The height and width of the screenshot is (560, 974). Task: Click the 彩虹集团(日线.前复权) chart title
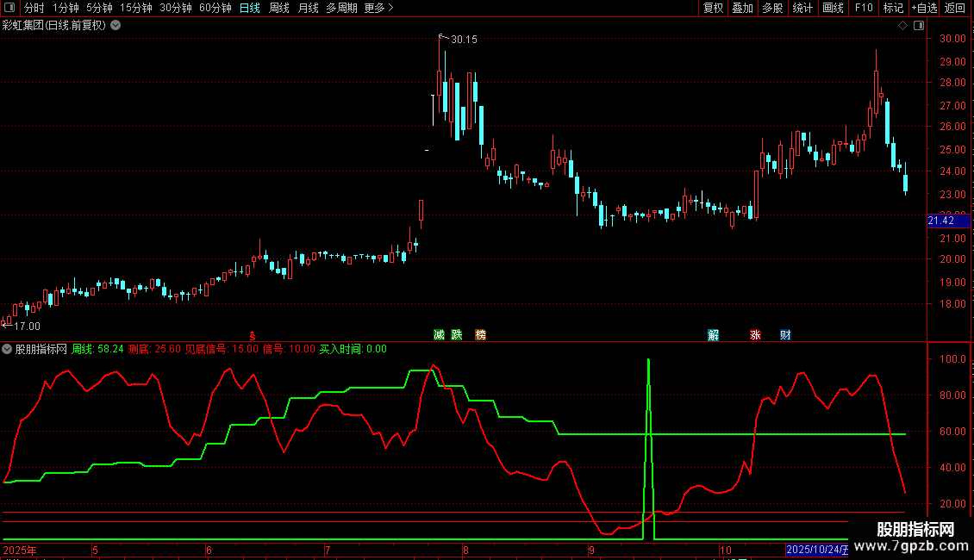coord(54,26)
